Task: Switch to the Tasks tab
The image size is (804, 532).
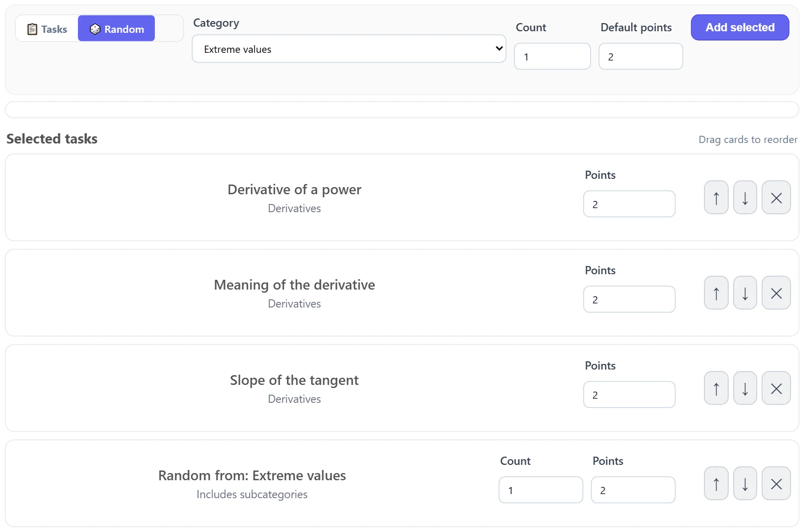Action: click(x=47, y=29)
